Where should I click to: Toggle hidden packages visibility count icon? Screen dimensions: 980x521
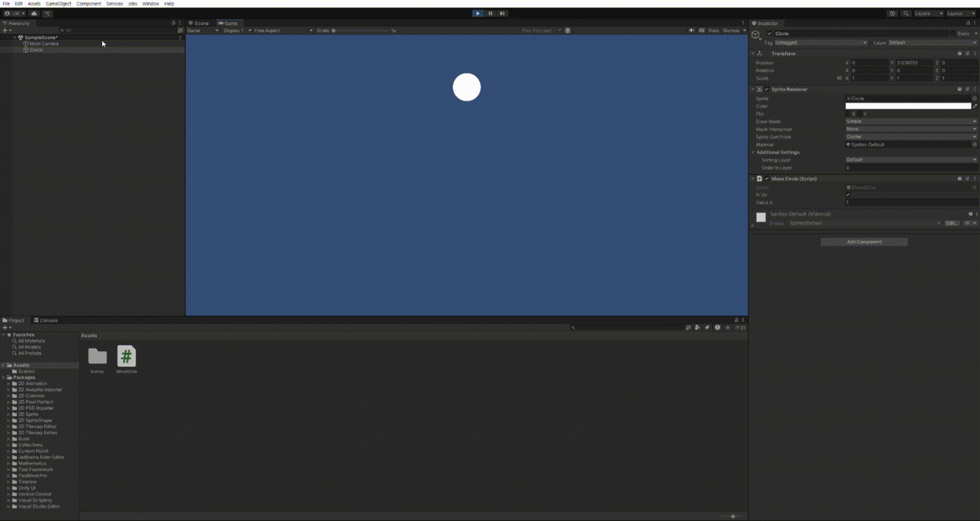tap(740, 328)
